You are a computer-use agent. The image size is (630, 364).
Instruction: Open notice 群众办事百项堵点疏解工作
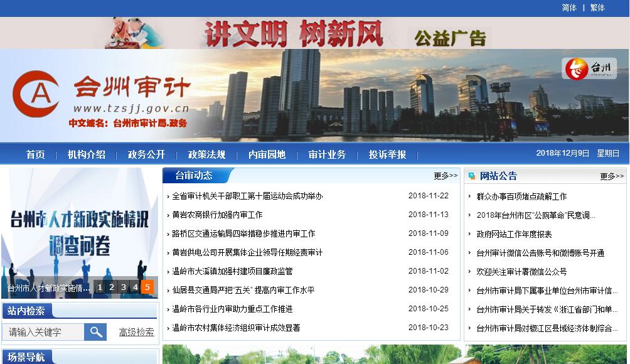point(521,196)
